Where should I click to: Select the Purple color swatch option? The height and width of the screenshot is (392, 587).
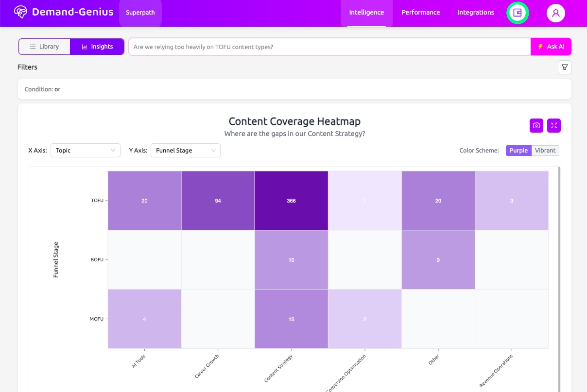(518, 150)
